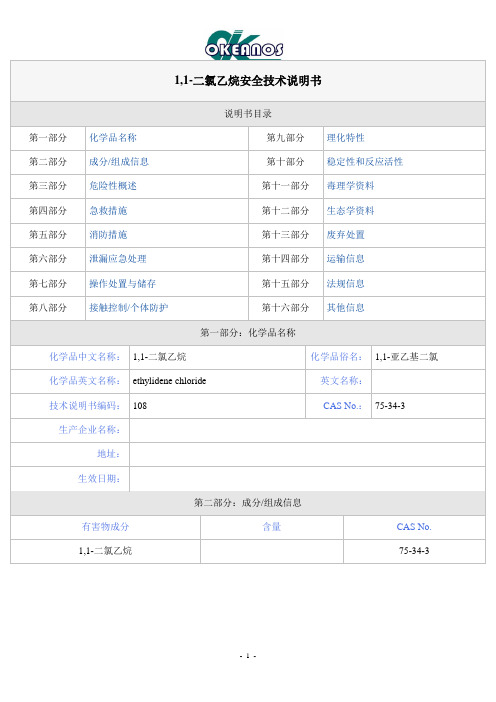Open the 化学品名称 contents link

113,138
